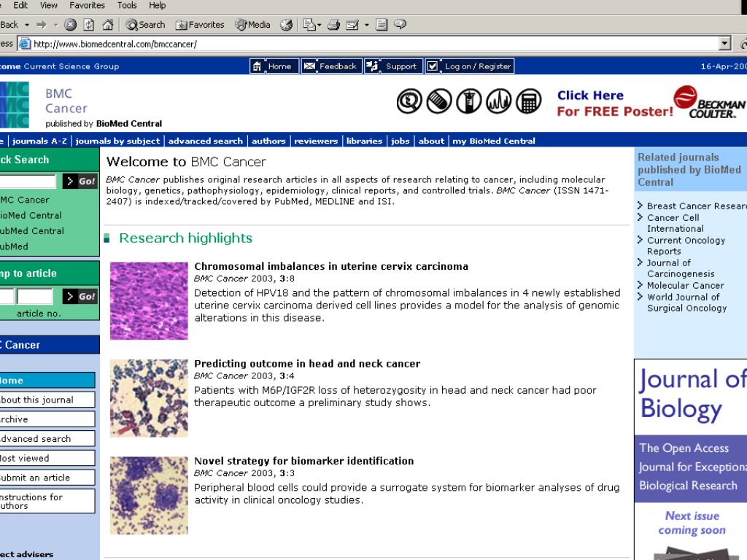The width and height of the screenshot is (747, 560).
Task: Click the browser Refresh icon
Action: (x=88, y=25)
